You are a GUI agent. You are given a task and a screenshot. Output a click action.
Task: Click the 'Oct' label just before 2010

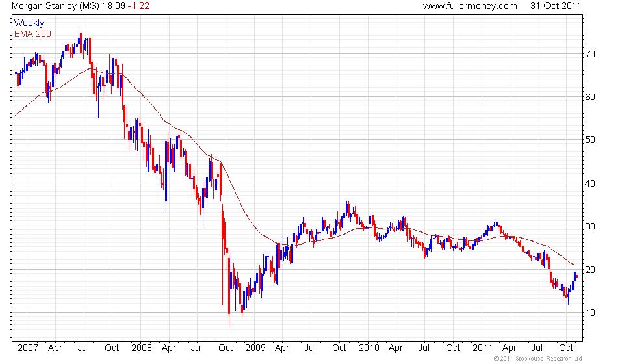tap(339, 348)
